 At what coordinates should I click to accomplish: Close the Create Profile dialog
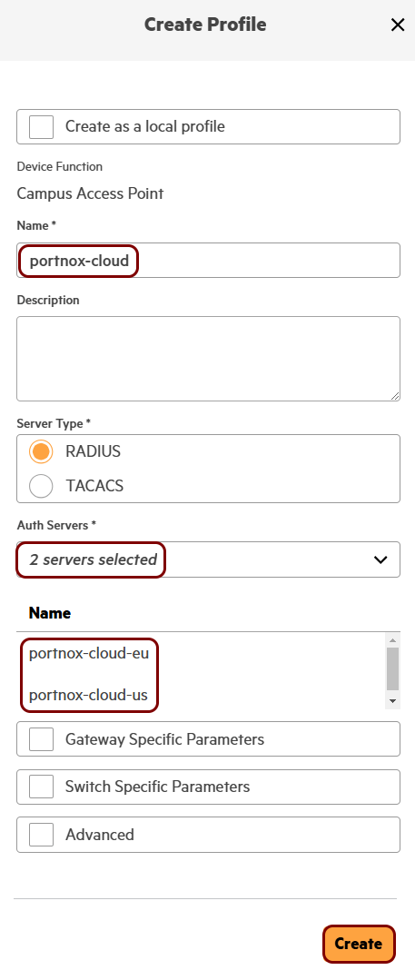[398, 25]
